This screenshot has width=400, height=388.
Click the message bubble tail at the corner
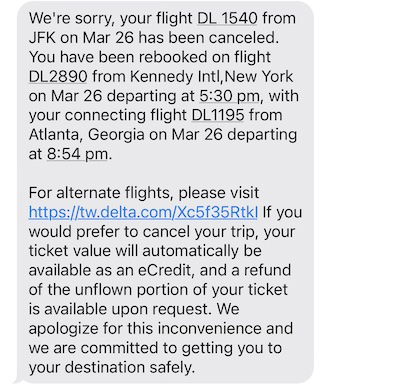coord(17,379)
